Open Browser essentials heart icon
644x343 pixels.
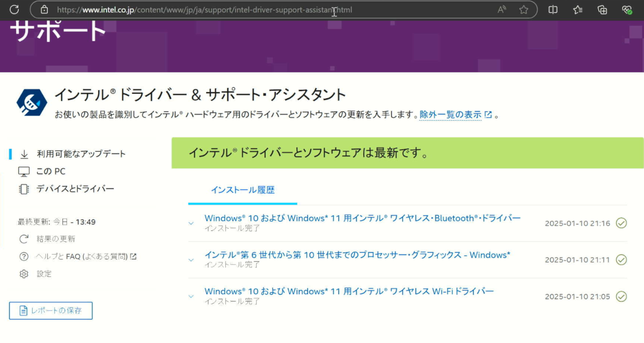[x=627, y=10]
